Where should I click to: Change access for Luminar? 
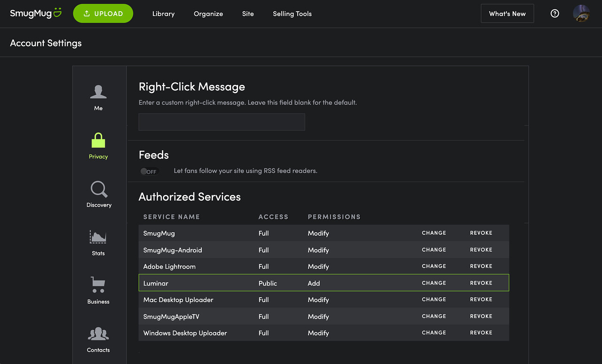(434, 283)
